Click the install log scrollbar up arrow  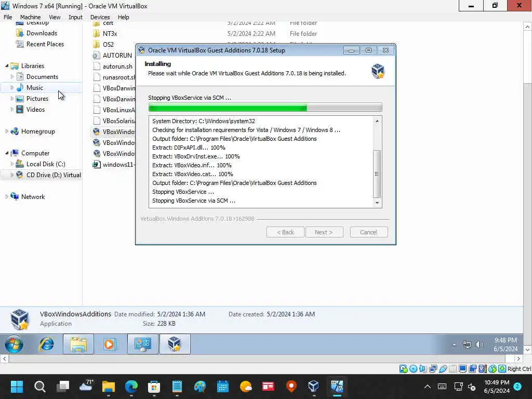click(377, 121)
